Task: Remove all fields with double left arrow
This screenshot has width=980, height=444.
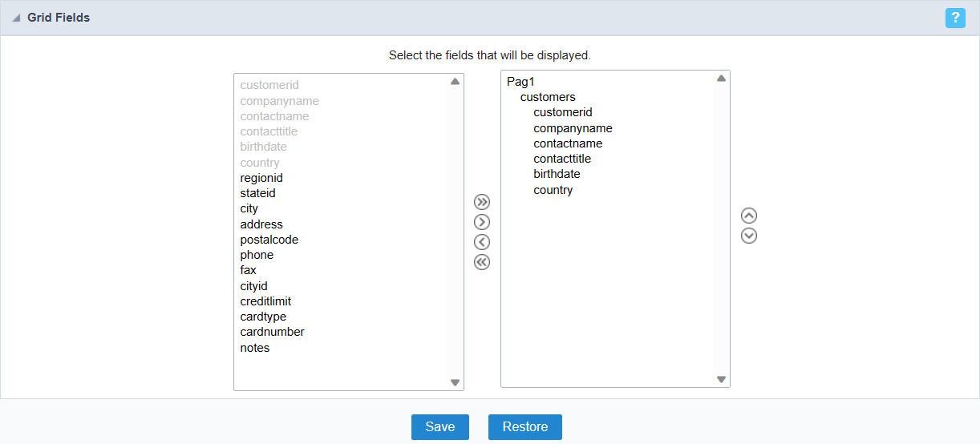Action: (x=482, y=262)
